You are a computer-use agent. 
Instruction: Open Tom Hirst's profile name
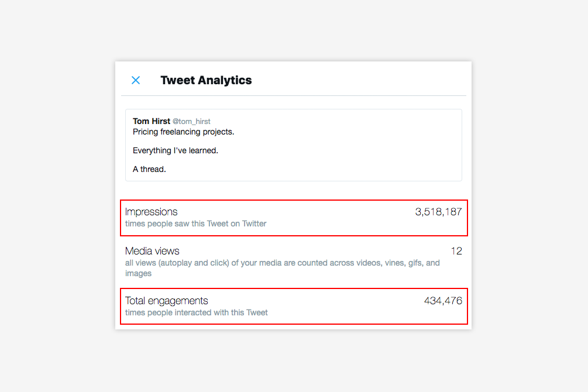click(x=152, y=121)
